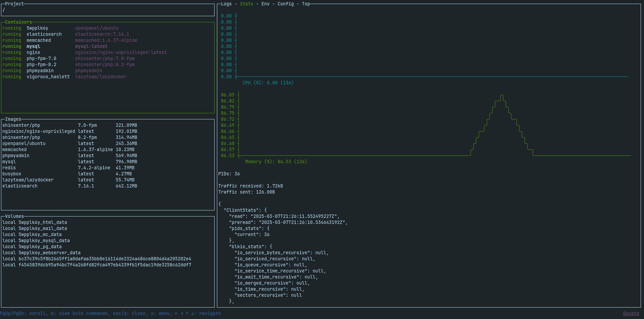Image resolution: width=644 pixels, height=319 pixels.
Task: Select the busybox image
Action: (108, 174)
